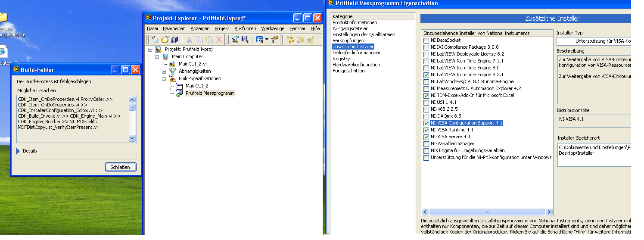Select the Ausgangsdateien category
Viewport: 644px width, 240px height.
[x=350, y=28]
